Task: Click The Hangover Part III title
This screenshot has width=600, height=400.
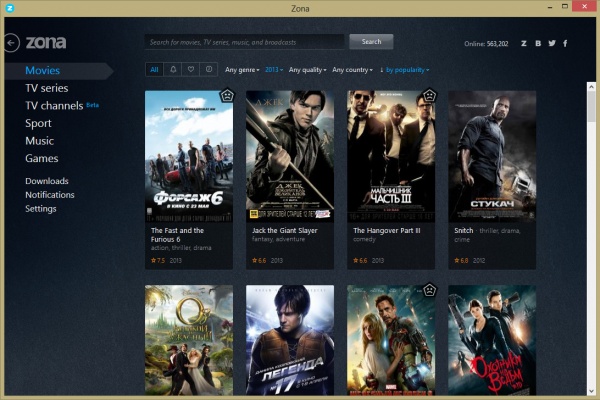Action: point(386,230)
